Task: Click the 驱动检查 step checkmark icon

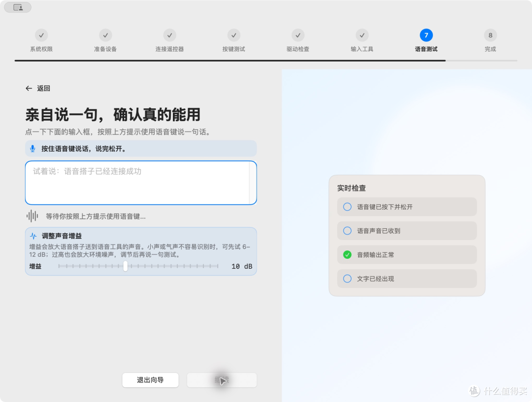Action: pyautogui.click(x=298, y=35)
